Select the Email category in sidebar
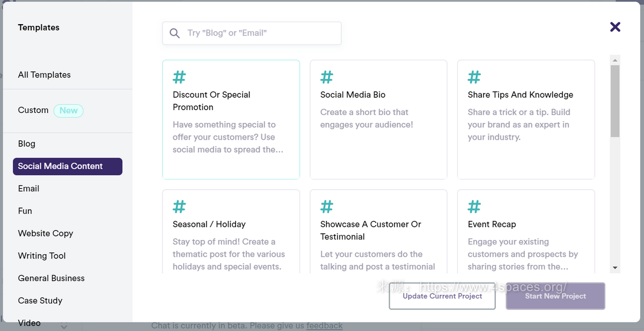 tap(28, 189)
